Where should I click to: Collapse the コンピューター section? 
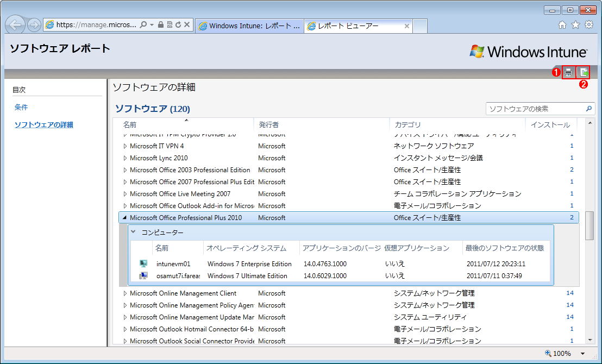(x=133, y=232)
